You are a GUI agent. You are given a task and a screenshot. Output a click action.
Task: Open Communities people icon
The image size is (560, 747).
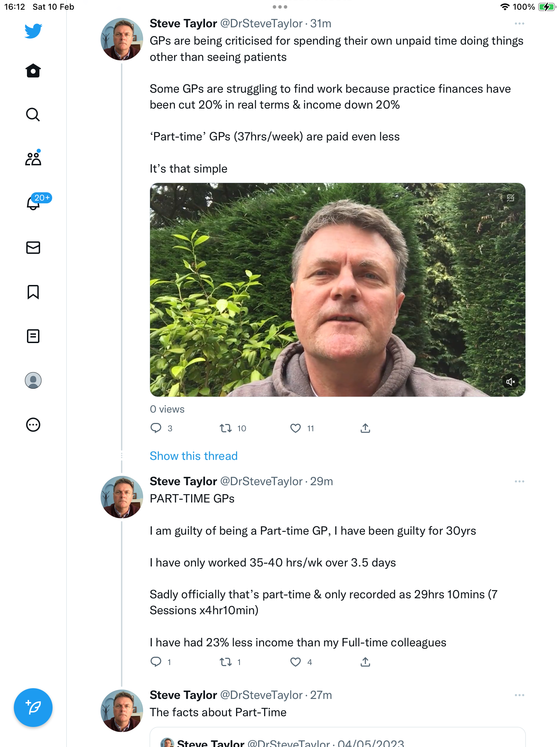33,158
